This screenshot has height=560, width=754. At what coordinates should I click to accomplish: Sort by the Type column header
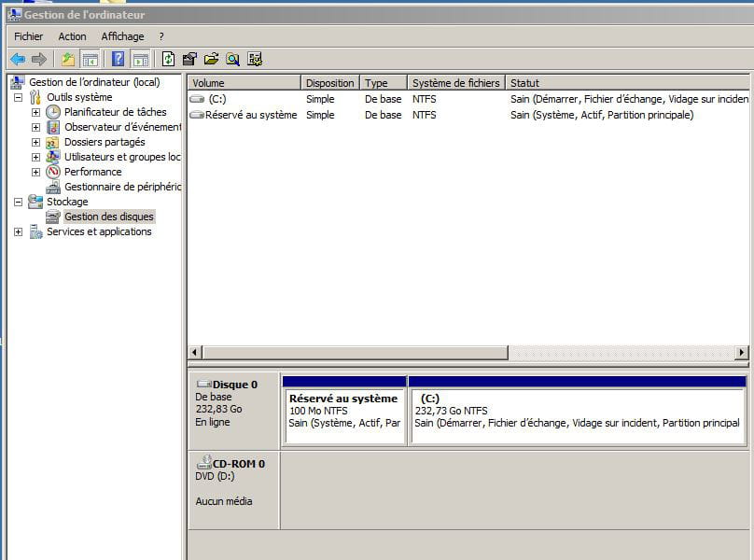[384, 83]
